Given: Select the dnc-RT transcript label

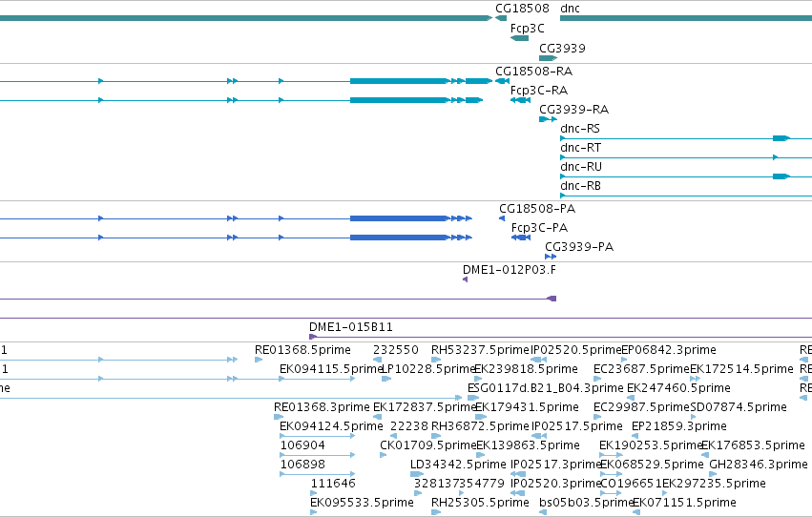Looking at the screenshot, I should point(580,148).
